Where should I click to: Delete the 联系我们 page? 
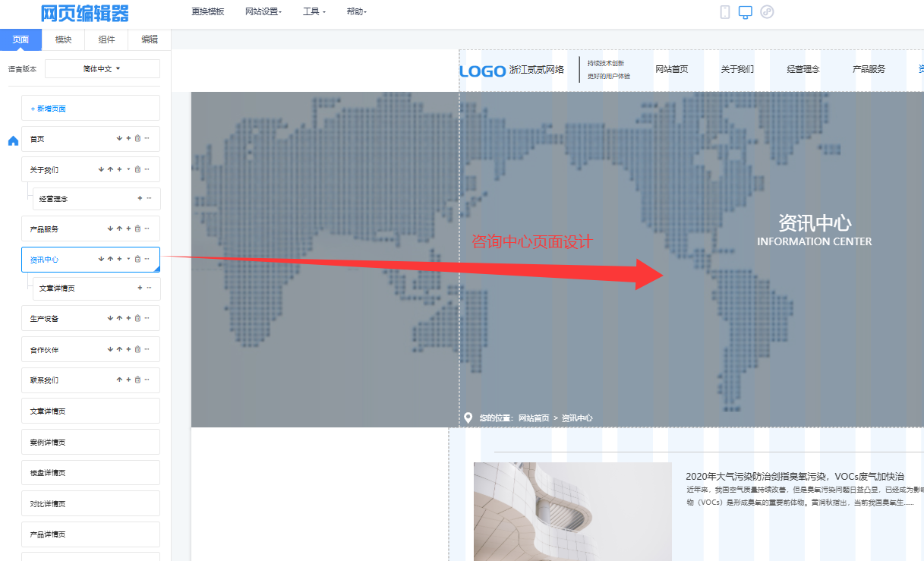point(137,380)
